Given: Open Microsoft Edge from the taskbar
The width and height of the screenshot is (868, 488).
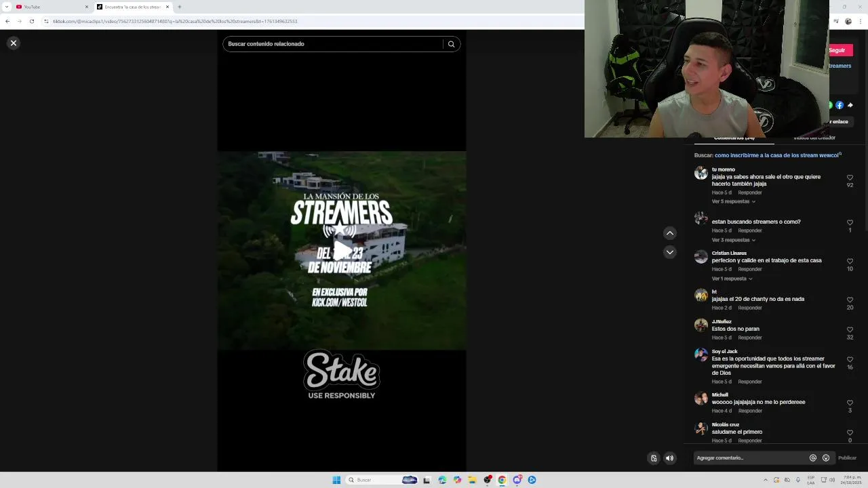Looking at the screenshot, I should [442, 480].
